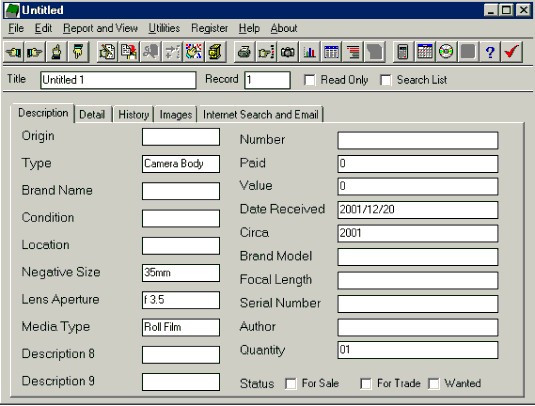
Task: Open the bar chart icon
Action: pos(309,52)
